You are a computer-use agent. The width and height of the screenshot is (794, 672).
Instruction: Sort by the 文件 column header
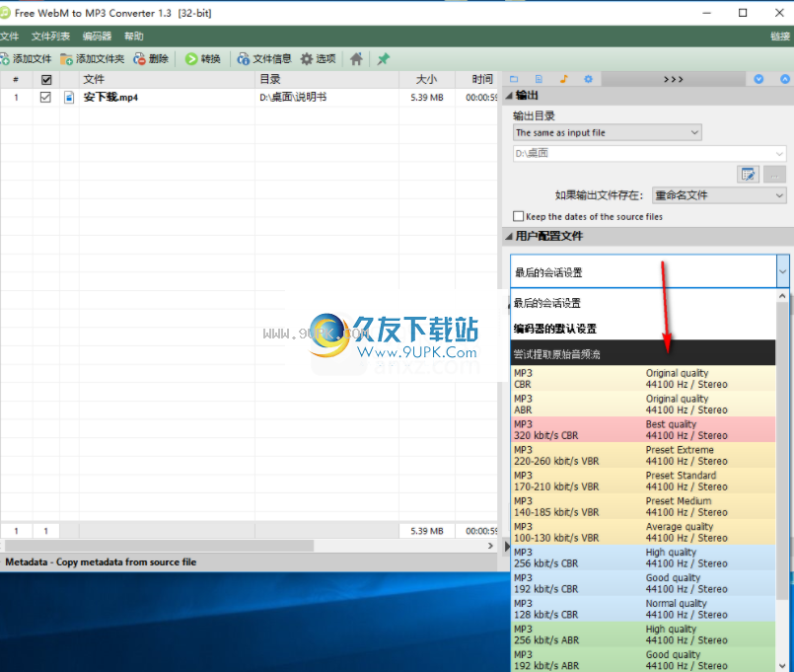167,80
